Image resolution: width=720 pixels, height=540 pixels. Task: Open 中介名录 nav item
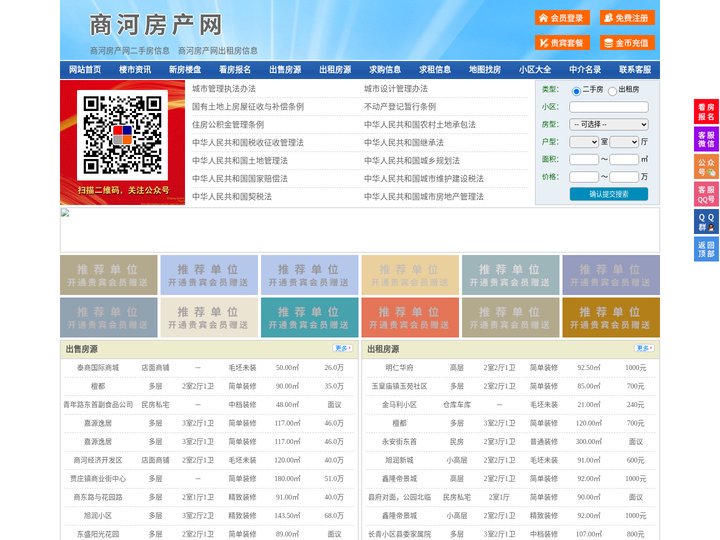pyautogui.click(x=585, y=69)
